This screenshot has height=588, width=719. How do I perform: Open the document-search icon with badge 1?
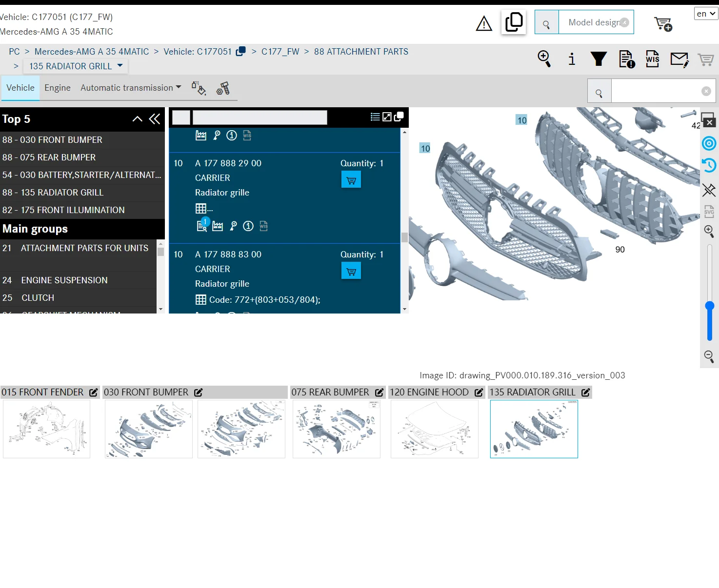(202, 225)
